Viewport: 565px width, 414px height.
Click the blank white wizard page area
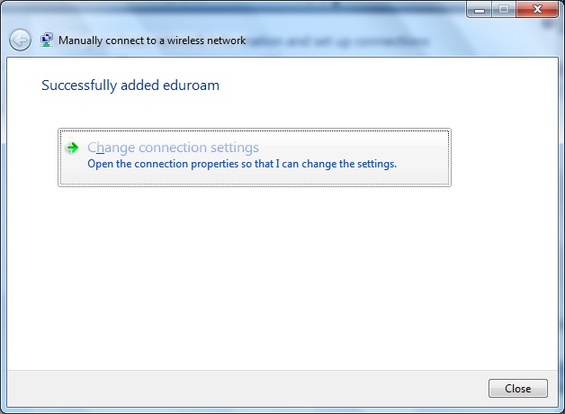pos(282,277)
